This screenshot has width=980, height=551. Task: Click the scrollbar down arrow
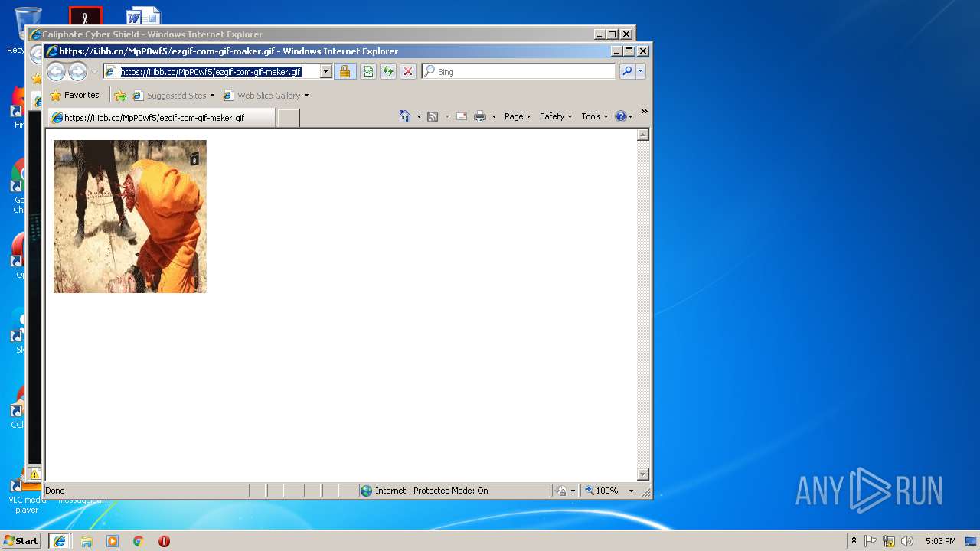643,474
